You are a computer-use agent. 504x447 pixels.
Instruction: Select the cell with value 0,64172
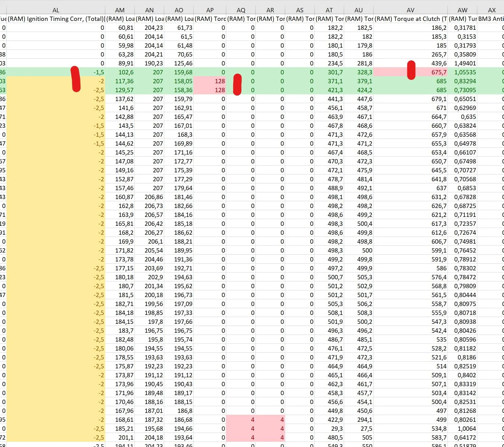pyautogui.click(x=462, y=437)
